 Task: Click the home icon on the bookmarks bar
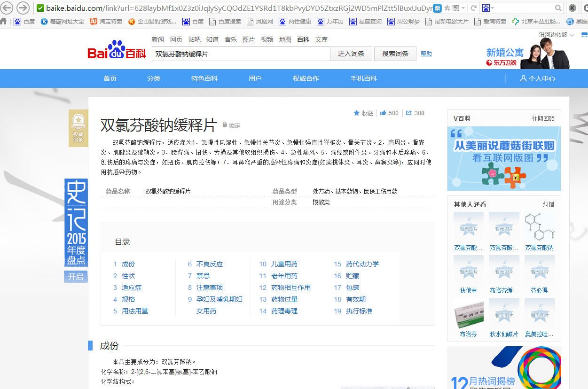click(x=4, y=21)
